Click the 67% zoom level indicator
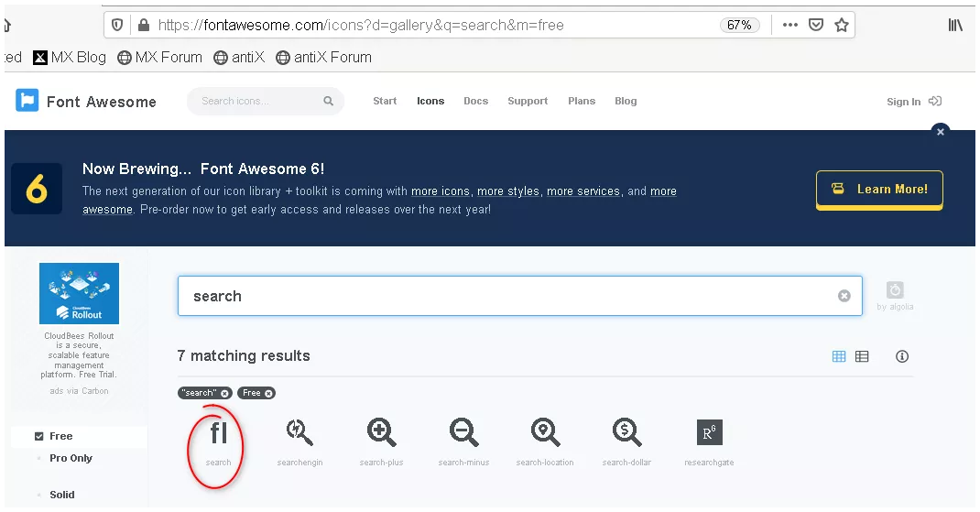Image resolution: width=980 pixels, height=512 pixels. pyautogui.click(x=739, y=25)
